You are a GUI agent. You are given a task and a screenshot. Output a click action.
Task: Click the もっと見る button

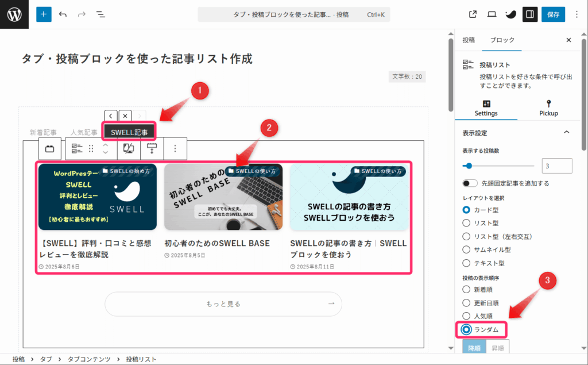coord(223,304)
